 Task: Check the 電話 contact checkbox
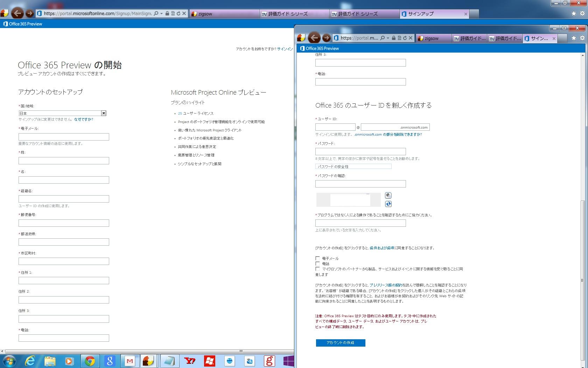(317, 264)
